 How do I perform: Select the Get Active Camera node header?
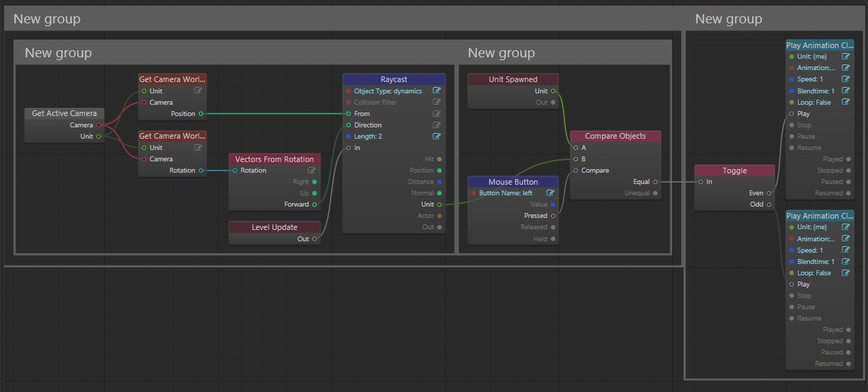click(x=64, y=113)
